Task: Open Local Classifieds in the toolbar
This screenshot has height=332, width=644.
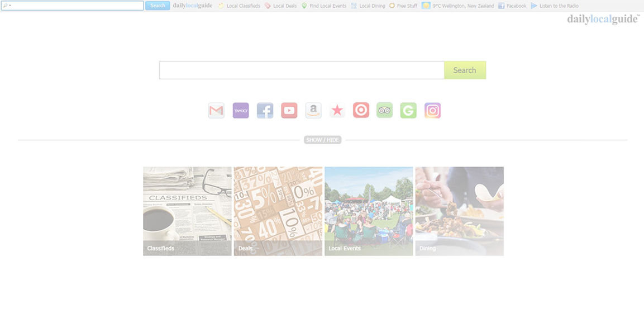Action: [x=238, y=6]
